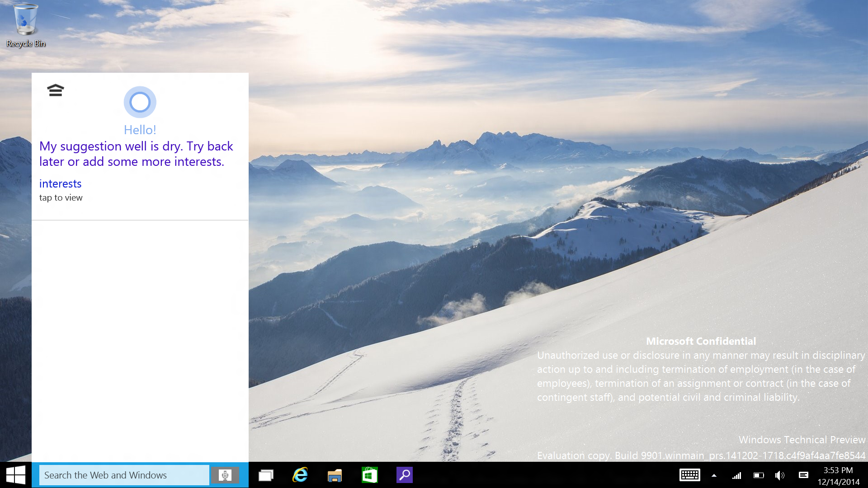Screen dimensions: 868x488
Task: Expand hidden tray icons with the chevron
Action: (714, 475)
